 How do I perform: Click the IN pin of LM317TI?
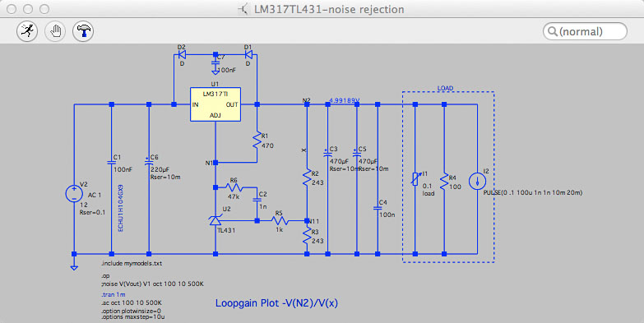click(x=196, y=104)
